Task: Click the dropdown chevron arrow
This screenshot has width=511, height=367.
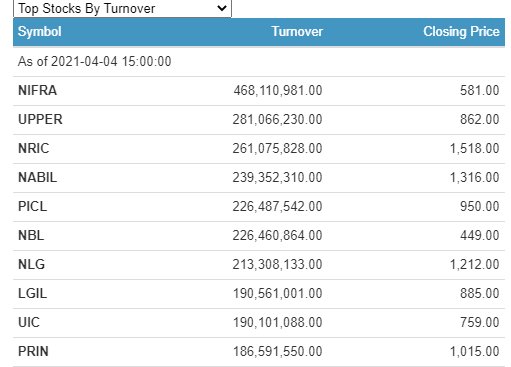Action: (222, 8)
